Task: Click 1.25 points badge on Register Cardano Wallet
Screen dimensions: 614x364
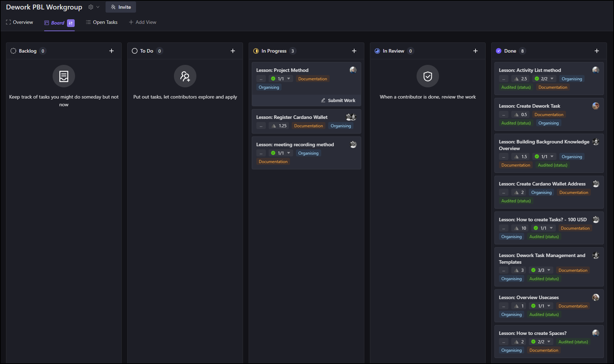Action: tap(279, 126)
